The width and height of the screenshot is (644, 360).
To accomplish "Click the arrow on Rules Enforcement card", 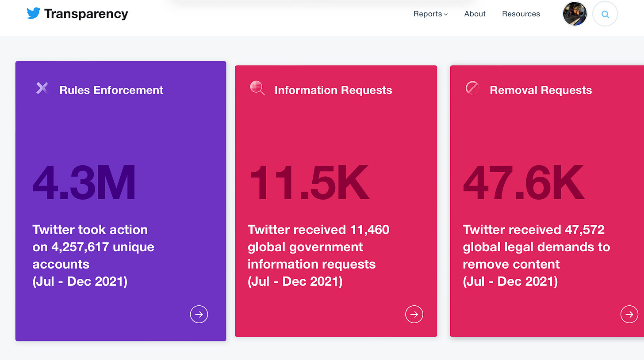I will point(199,314).
